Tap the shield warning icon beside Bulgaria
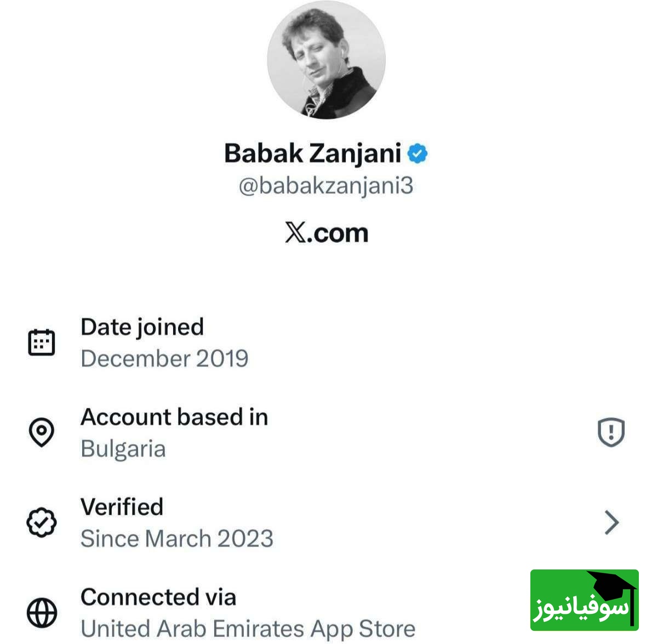This screenshot has width=652, height=644. pyautogui.click(x=610, y=432)
